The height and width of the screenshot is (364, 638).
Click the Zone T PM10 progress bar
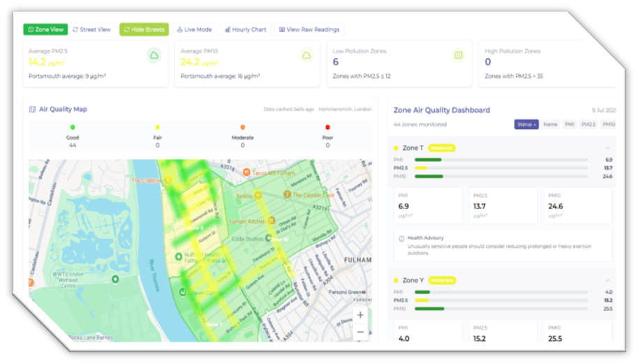pos(501,176)
